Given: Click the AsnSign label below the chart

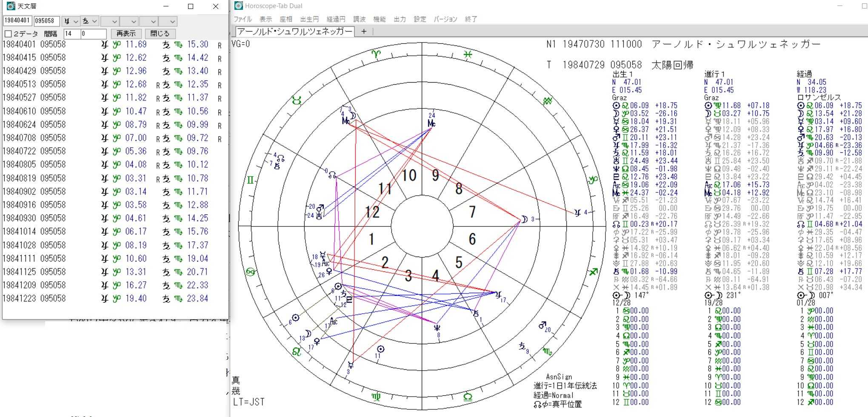Looking at the screenshot, I should pyautogui.click(x=559, y=377).
